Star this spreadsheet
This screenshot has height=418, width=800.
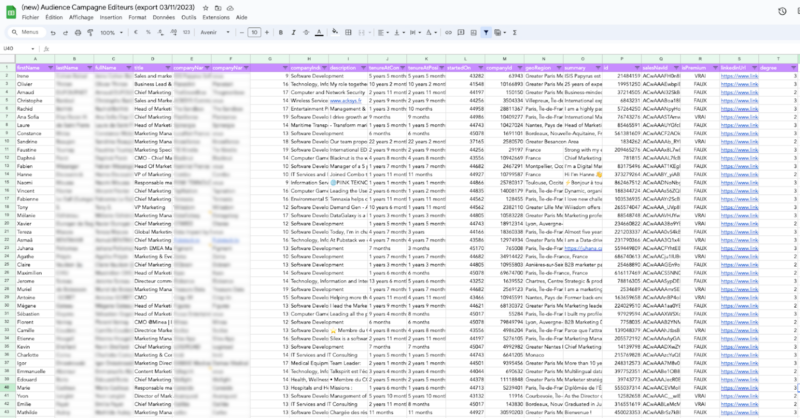tap(206, 8)
